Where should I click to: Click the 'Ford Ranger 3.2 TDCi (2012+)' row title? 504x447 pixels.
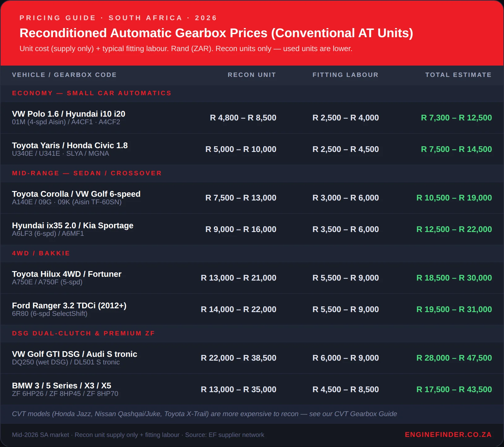tap(69, 305)
